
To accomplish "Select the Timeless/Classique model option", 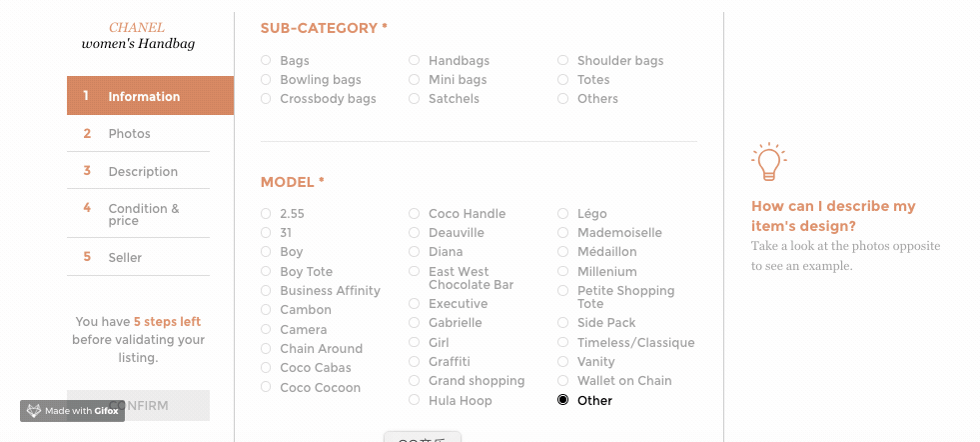I will (563, 342).
